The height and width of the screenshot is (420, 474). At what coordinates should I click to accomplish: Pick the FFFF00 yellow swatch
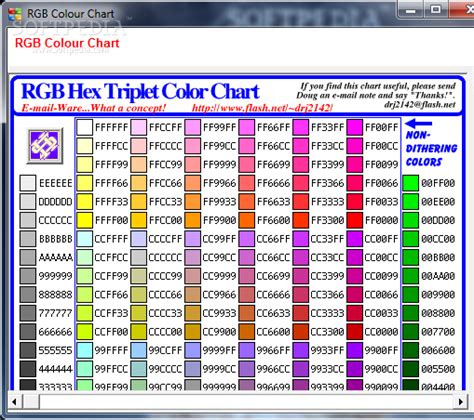[x=85, y=220]
